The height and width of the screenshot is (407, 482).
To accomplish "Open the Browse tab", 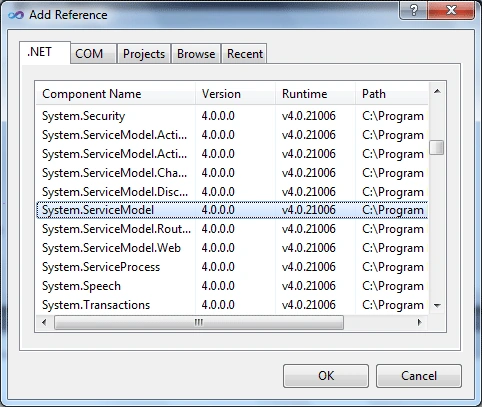I will 196,53.
